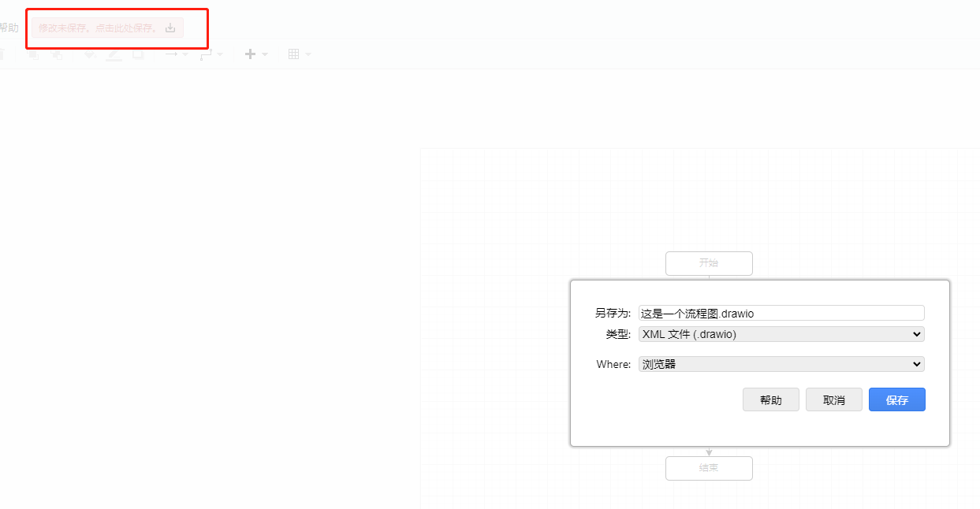
Task: Click the To Front toolbar icon
Action: [x=34, y=54]
